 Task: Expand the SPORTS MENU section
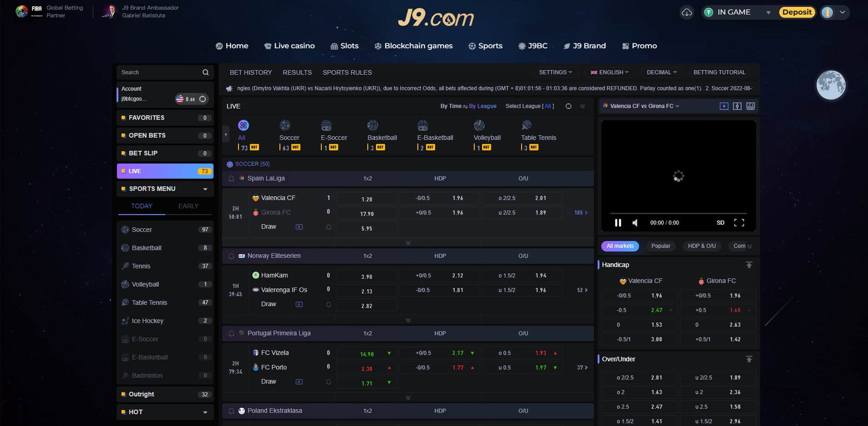pos(165,189)
